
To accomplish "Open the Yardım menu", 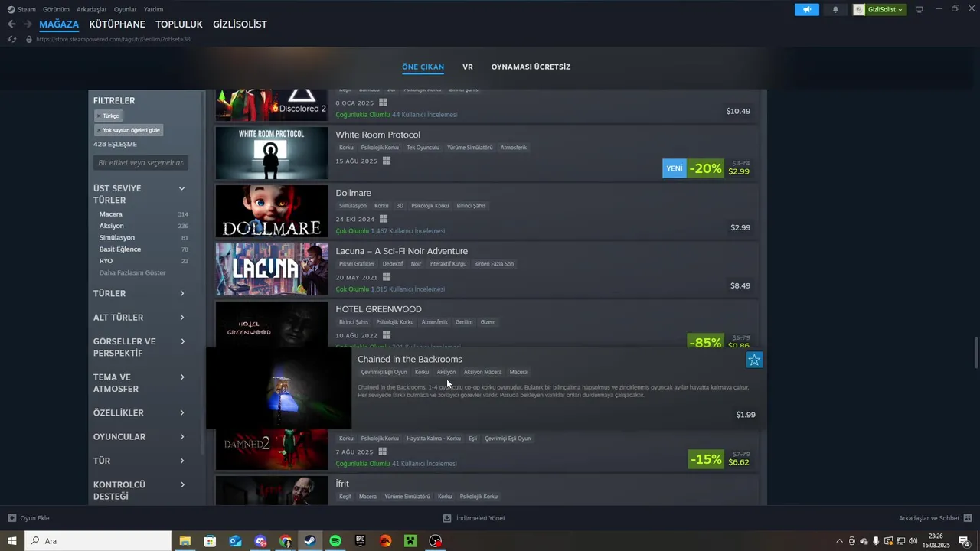I will 154,9.
